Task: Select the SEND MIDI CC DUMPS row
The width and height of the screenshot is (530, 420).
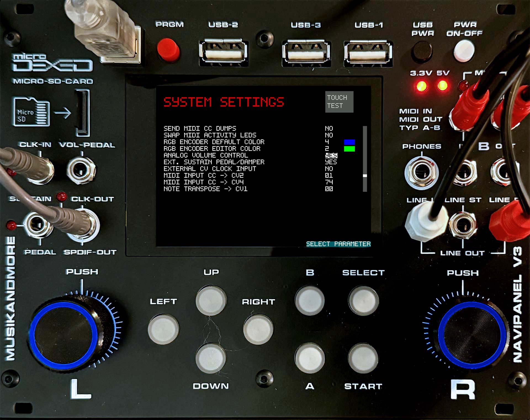Action: pyautogui.click(x=200, y=129)
